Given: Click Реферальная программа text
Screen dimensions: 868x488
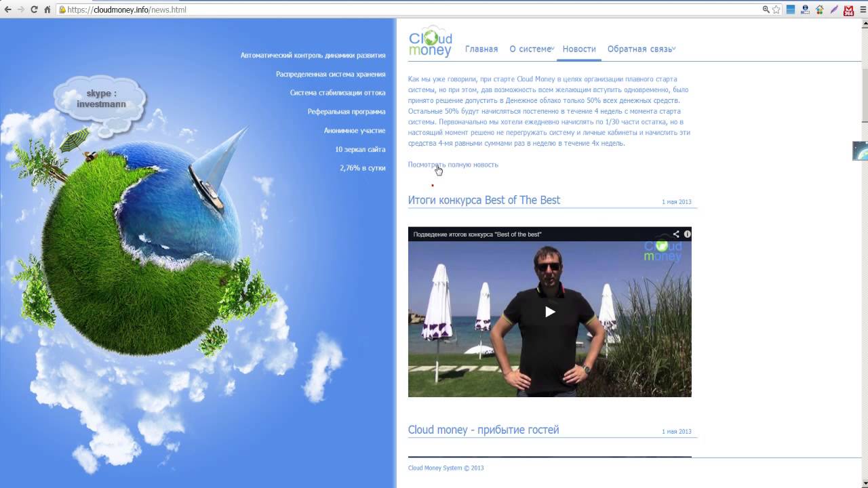Looking at the screenshot, I should pos(347,112).
